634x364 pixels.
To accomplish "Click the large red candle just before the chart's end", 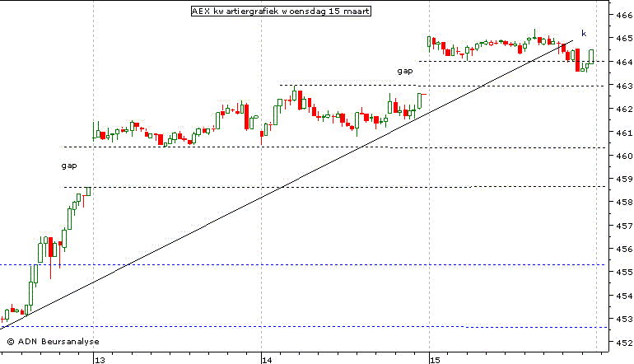I will 577,60.
